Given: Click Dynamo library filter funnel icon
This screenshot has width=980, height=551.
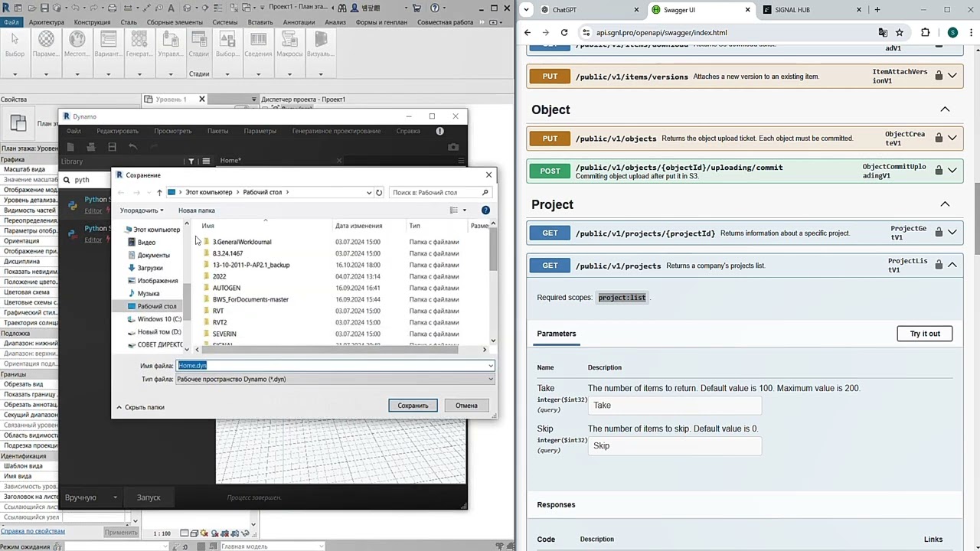Looking at the screenshot, I should 191,161.
